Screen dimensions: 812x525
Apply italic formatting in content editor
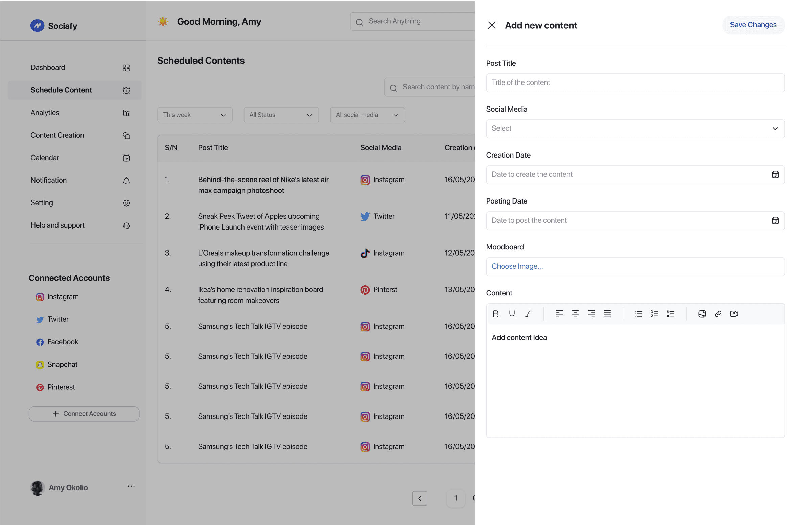click(528, 314)
